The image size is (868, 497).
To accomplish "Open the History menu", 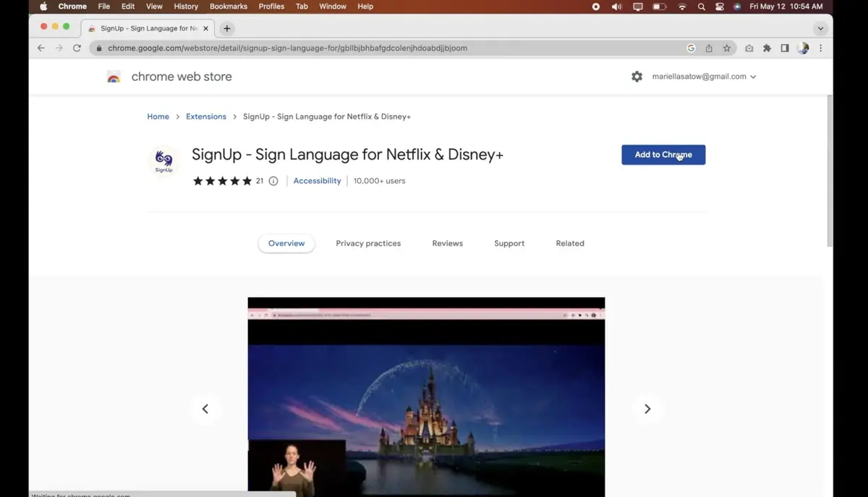I will 186,7.
